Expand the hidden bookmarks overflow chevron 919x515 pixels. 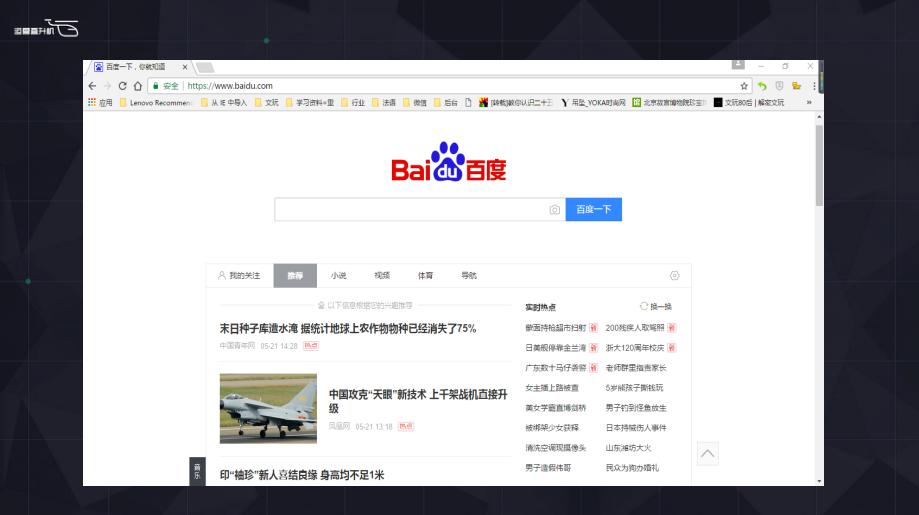tap(809, 103)
